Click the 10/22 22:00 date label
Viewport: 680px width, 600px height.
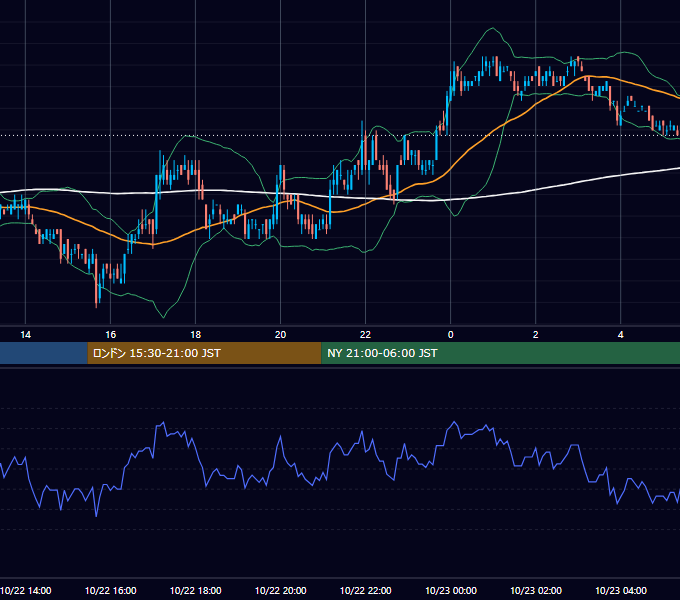pos(366,590)
